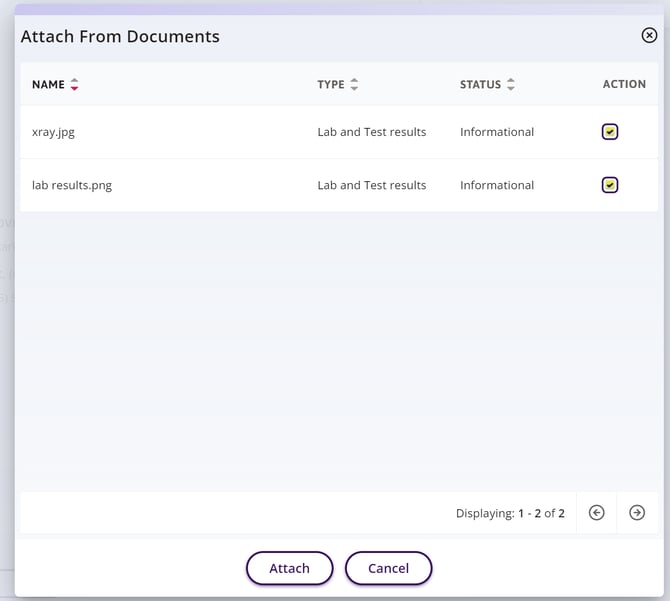The width and height of the screenshot is (670, 601).
Task: Go to the previous page of documents
Action: coord(597,513)
